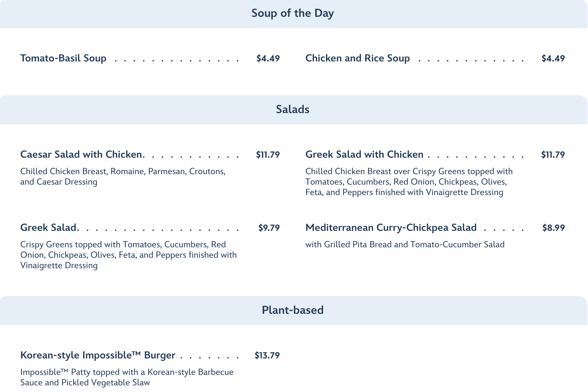Select the Mediterranean Curry-Chickpea Salad title
The height and width of the screenshot is (392, 588).
[391, 228]
